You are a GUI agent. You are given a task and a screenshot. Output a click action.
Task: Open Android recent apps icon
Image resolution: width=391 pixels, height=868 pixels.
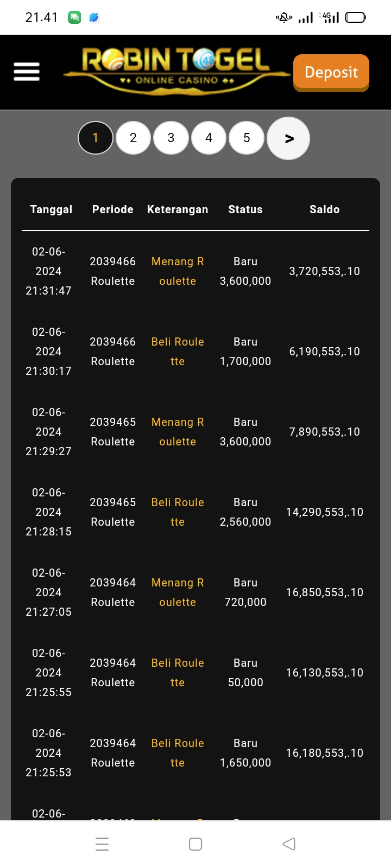(102, 844)
